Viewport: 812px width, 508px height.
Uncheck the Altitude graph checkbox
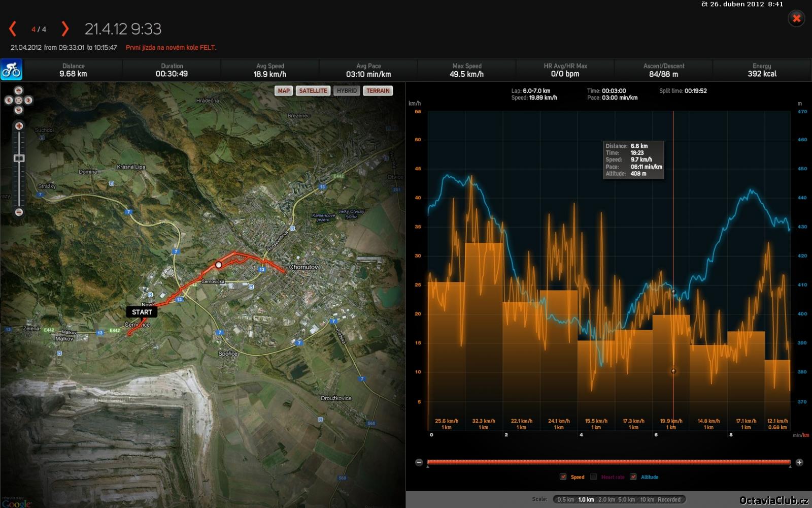(x=633, y=477)
